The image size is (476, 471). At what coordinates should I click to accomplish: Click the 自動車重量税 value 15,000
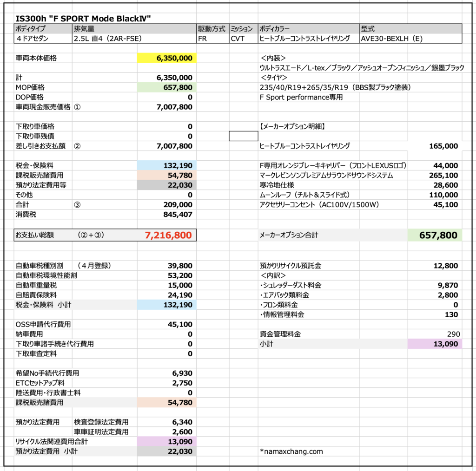[x=180, y=285]
